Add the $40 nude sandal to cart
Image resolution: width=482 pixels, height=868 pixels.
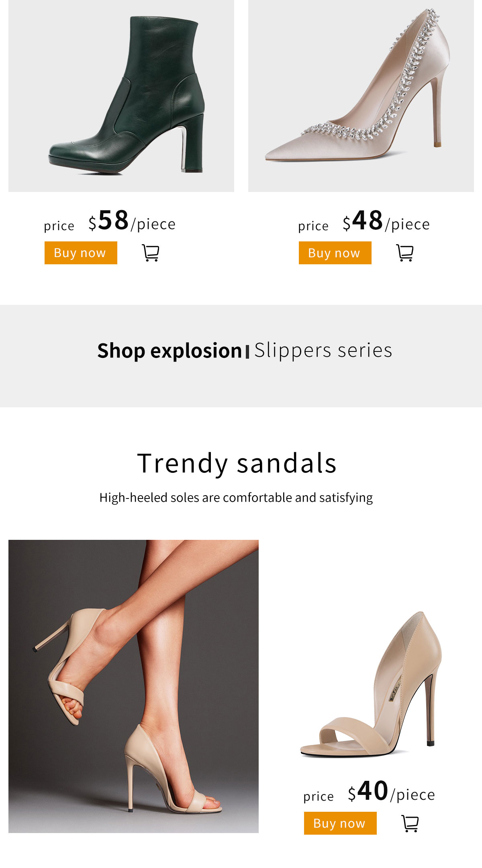[410, 823]
